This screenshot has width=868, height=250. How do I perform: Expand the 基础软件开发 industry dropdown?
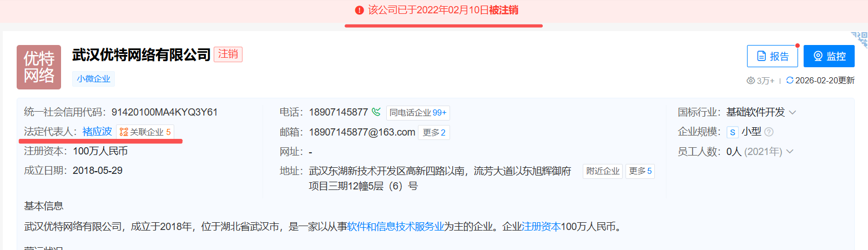pos(793,113)
